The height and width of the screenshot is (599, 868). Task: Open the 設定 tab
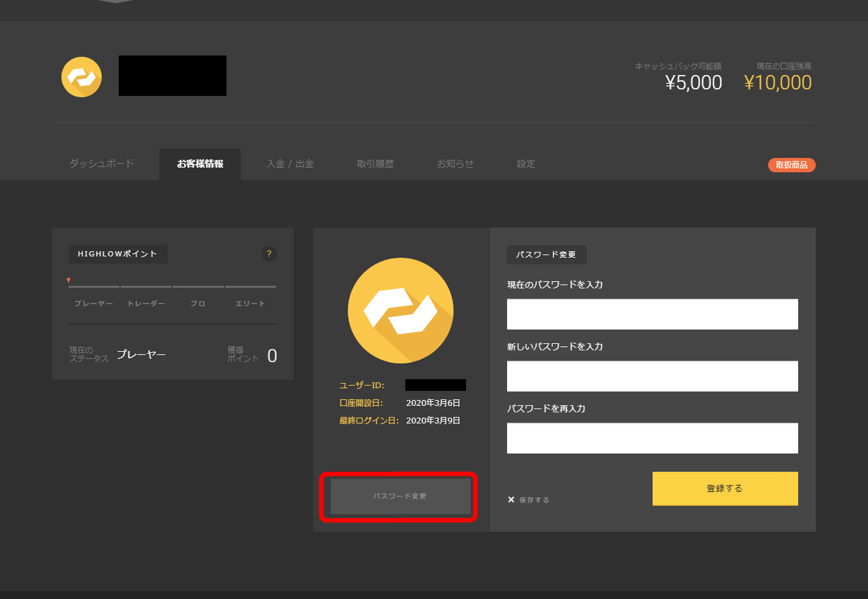tap(526, 164)
